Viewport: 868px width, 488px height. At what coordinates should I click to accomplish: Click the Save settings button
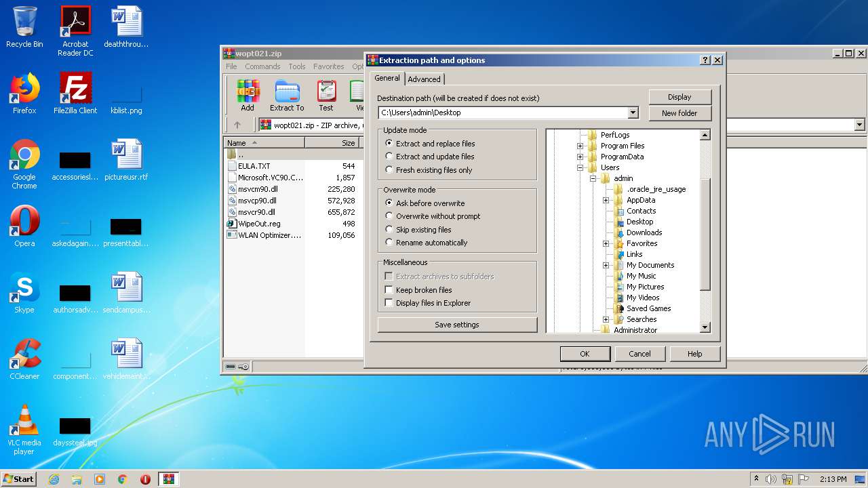(457, 325)
